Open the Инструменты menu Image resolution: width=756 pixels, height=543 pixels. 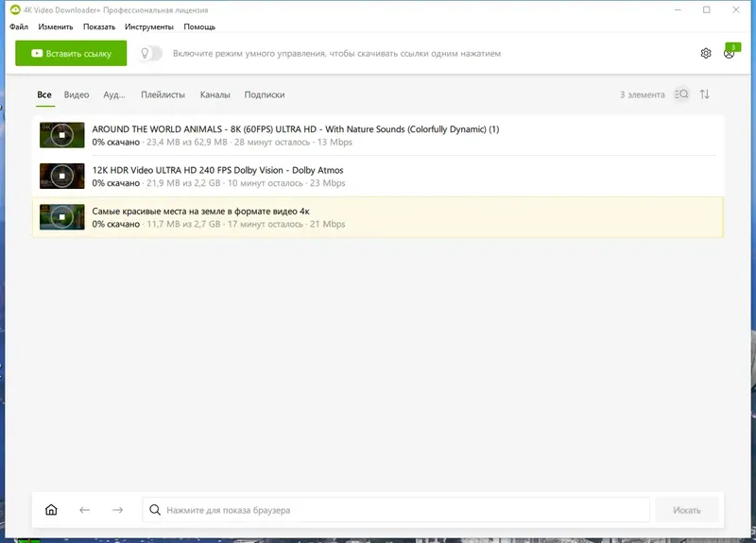coord(149,27)
